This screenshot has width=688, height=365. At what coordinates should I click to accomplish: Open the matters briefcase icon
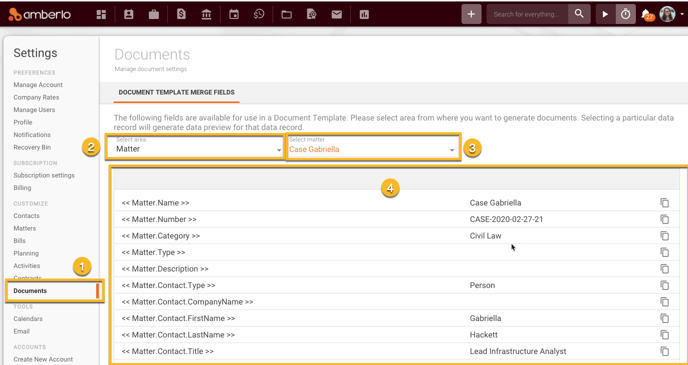point(154,14)
